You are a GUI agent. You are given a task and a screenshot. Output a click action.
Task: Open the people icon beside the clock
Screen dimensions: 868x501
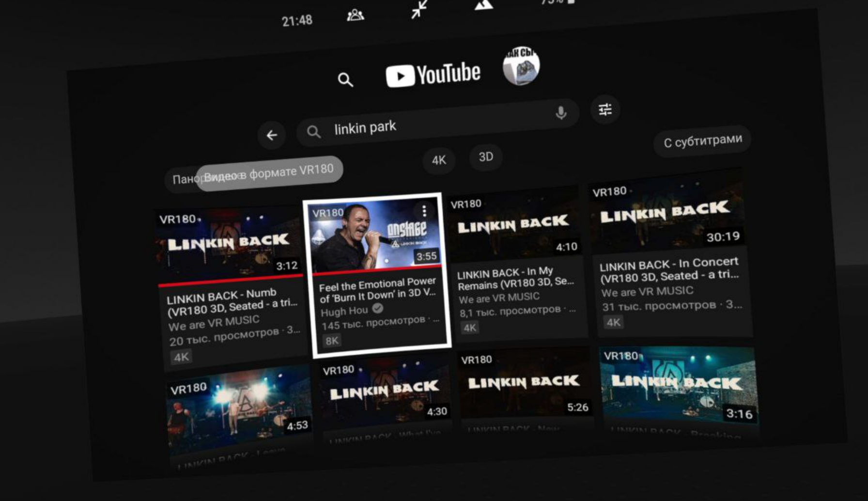tap(355, 16)
